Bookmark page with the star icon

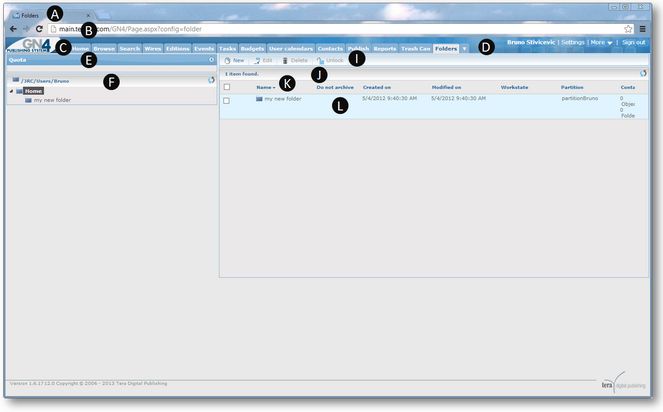click(x=628, y=30)
